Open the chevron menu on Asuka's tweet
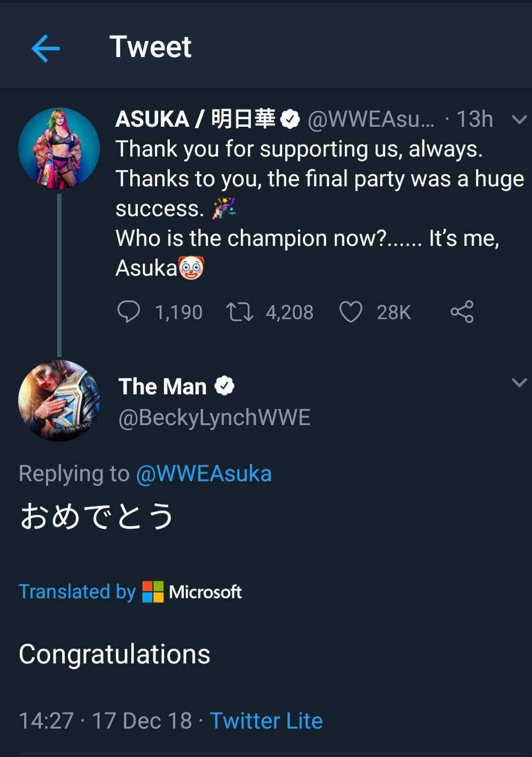 pos(519,120)
